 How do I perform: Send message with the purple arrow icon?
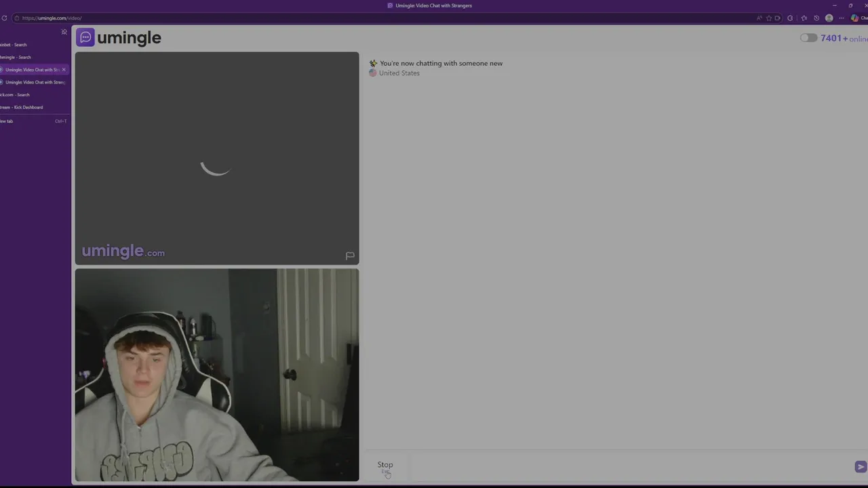pyautogui.click(x=860, y=466)
